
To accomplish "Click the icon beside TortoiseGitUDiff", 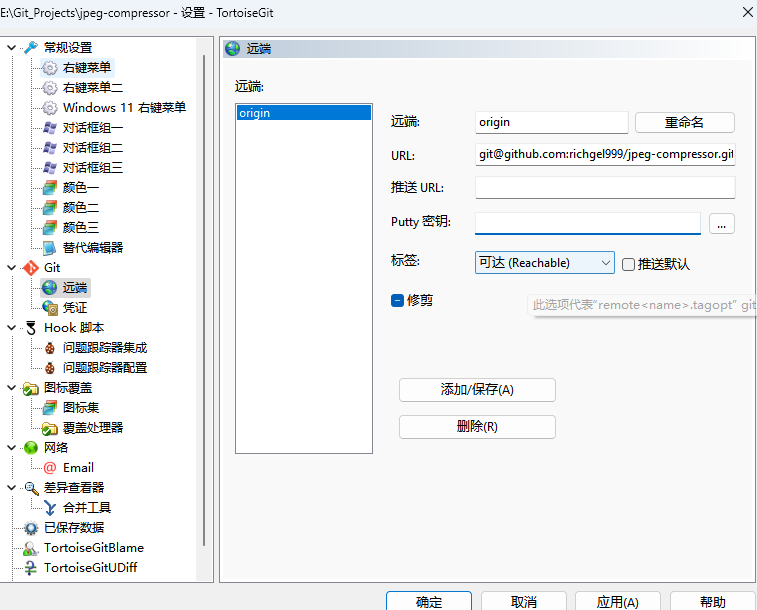I will click(31, 568).
